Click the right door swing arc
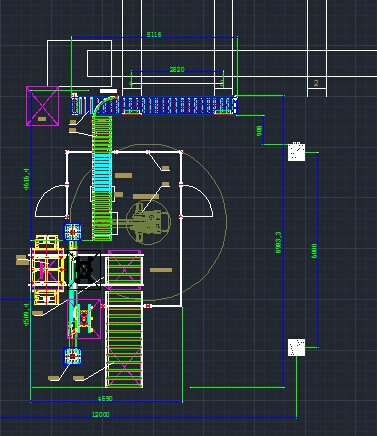This screenshot has height=436, width=377. [197, 201]
